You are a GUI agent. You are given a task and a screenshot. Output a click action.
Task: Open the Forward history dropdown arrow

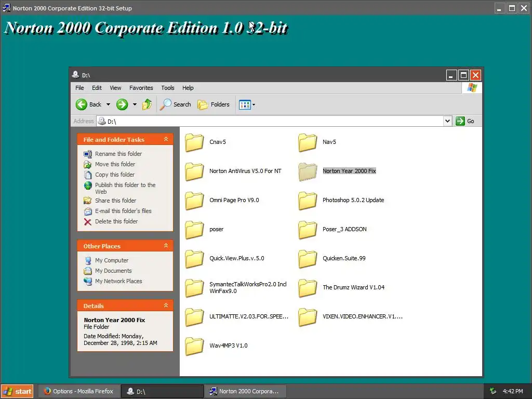click(135, 104)
